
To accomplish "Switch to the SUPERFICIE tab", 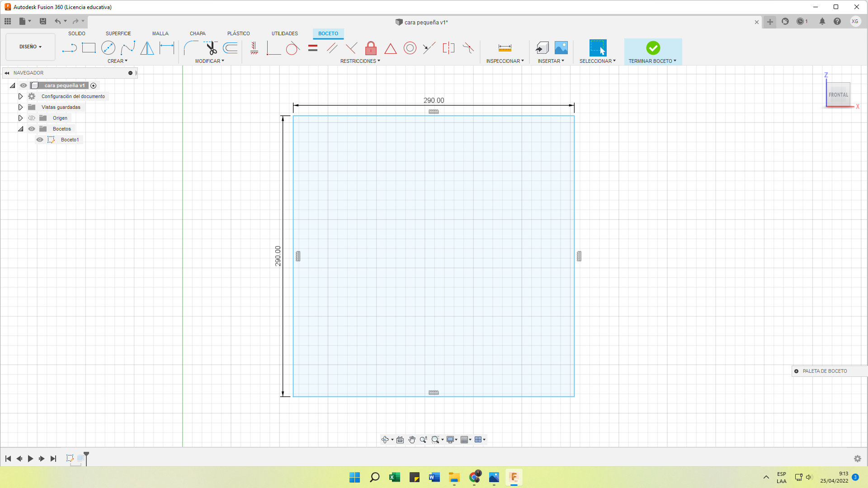I will point(118,33).
